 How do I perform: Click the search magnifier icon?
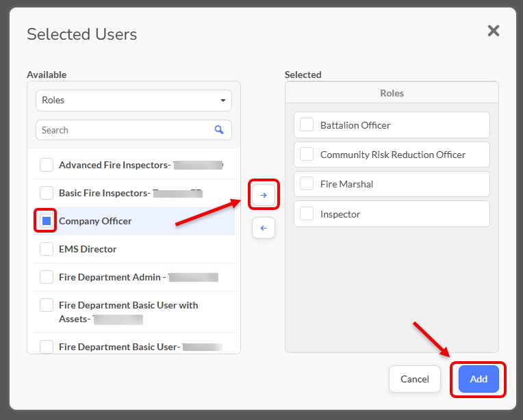tap(219, 130)
